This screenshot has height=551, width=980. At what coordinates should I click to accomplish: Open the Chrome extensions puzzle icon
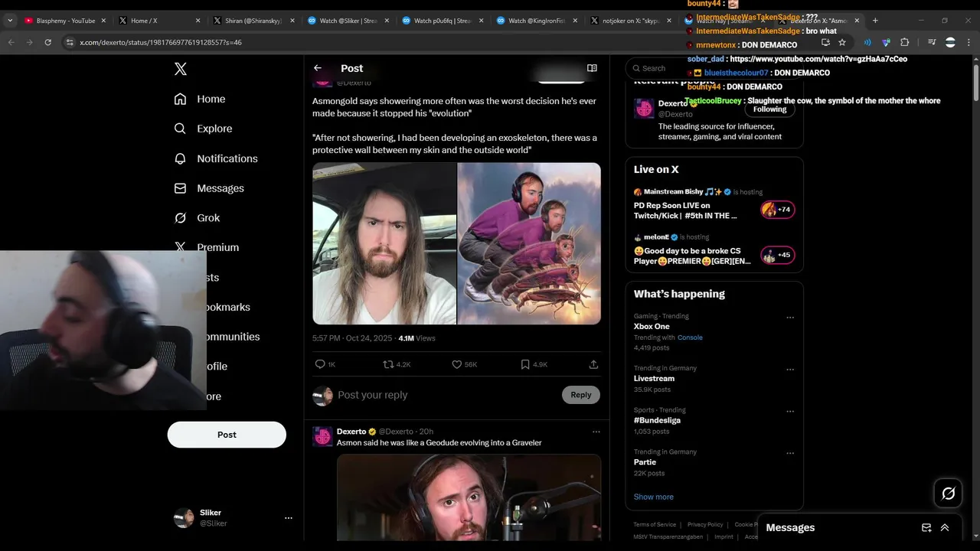(x=904, y=42)
